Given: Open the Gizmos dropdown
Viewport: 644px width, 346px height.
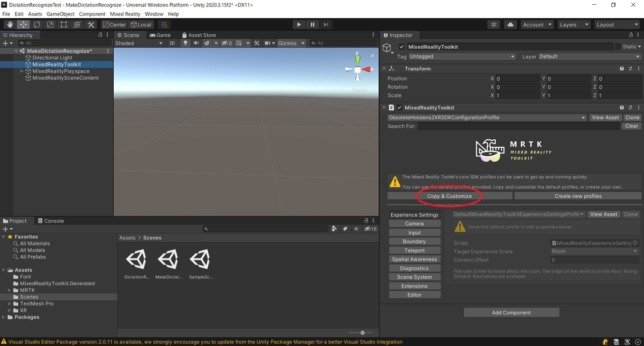Looking at the screenshot, I should point(291,43).
